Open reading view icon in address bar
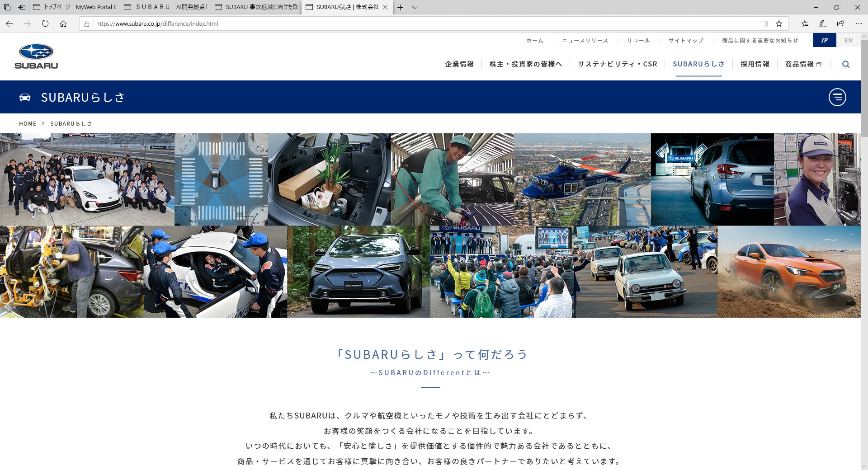The width and height of the screenshot is (868, 470). (764, 23)
